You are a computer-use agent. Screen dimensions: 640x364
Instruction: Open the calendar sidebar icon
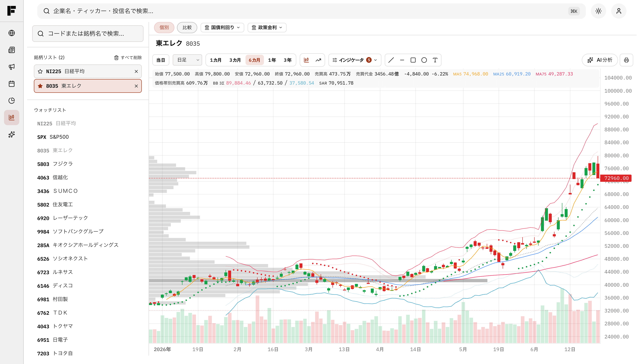click(x=11, y=84)
